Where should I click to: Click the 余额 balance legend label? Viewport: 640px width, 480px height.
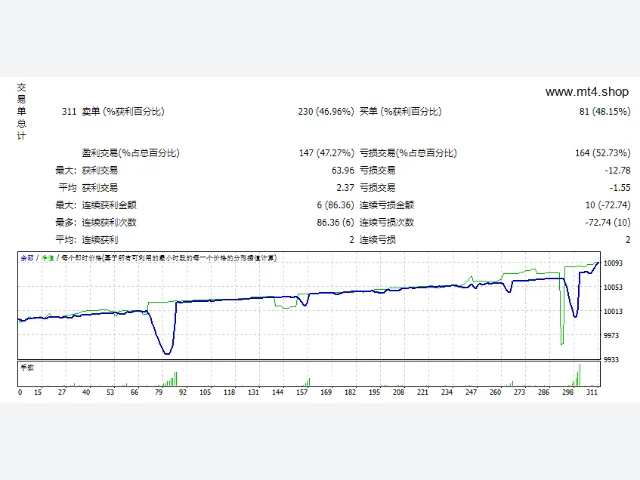[x=27, y=258]
